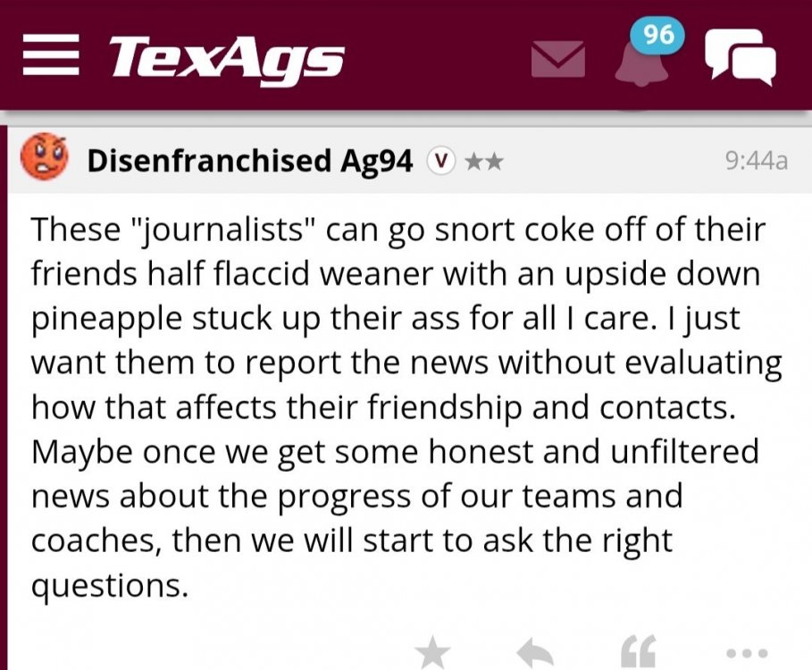Quote this post
The width and height of the screenshot is (812, 670).
point(638,654)
